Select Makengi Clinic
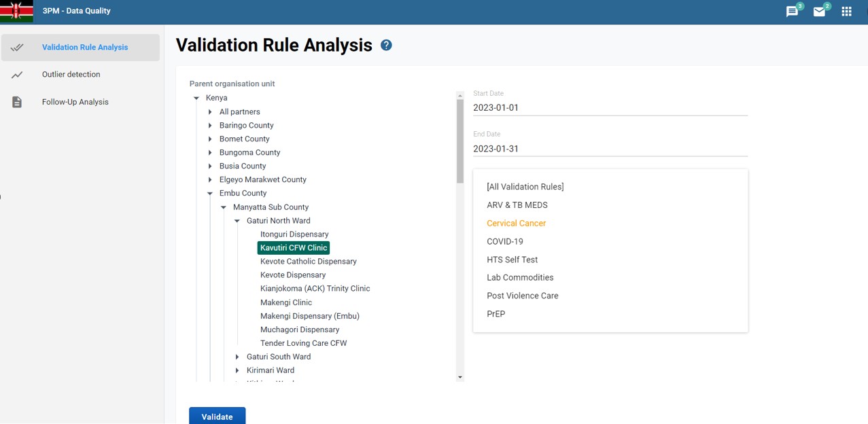Image resolution: width=868 pixels, height=424 pixels. click(x=286, y=302)
